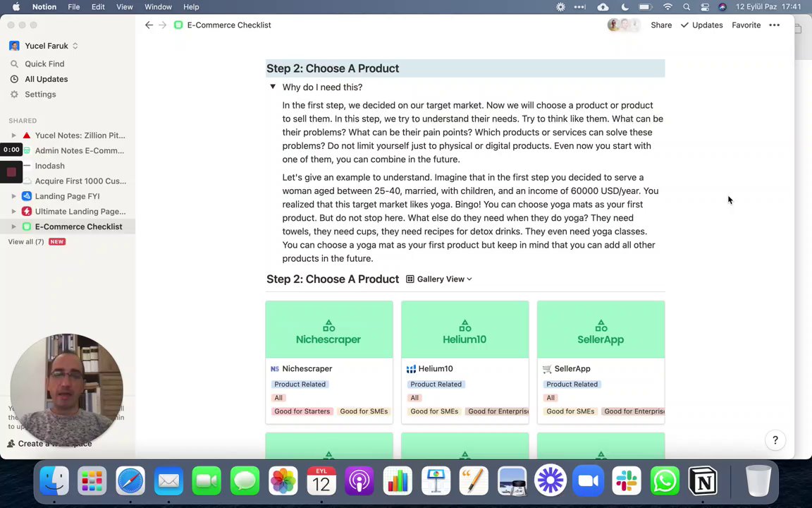Click the Spotlight search icon in menu bar

pos(687,7)
